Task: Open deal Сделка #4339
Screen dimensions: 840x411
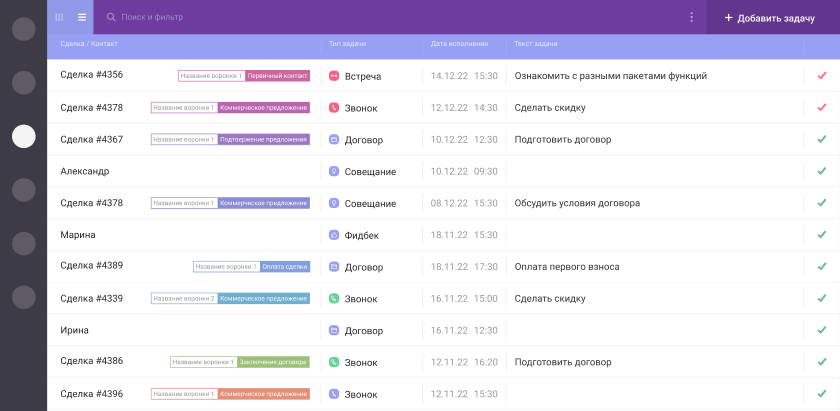Action: (x=92, y=298)
